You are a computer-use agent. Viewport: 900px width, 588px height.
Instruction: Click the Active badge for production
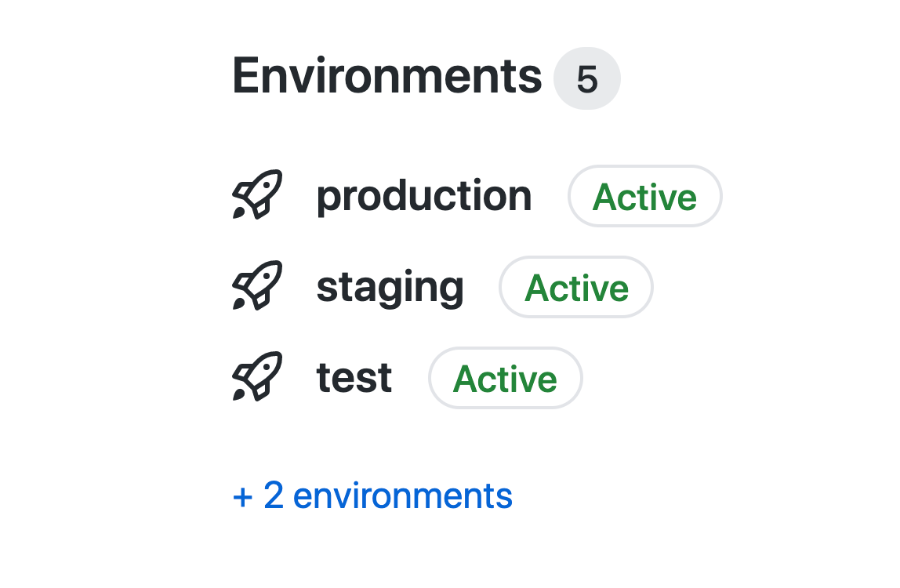point(644,196)
